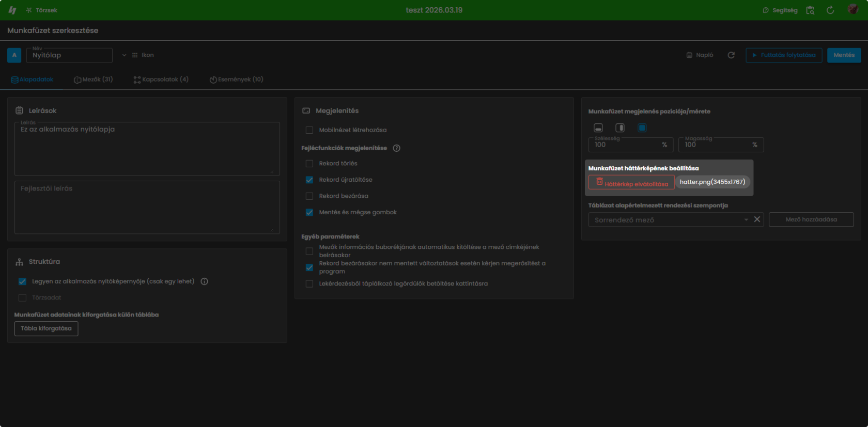Click the Tábla kiforgatása button

point(46,328)
